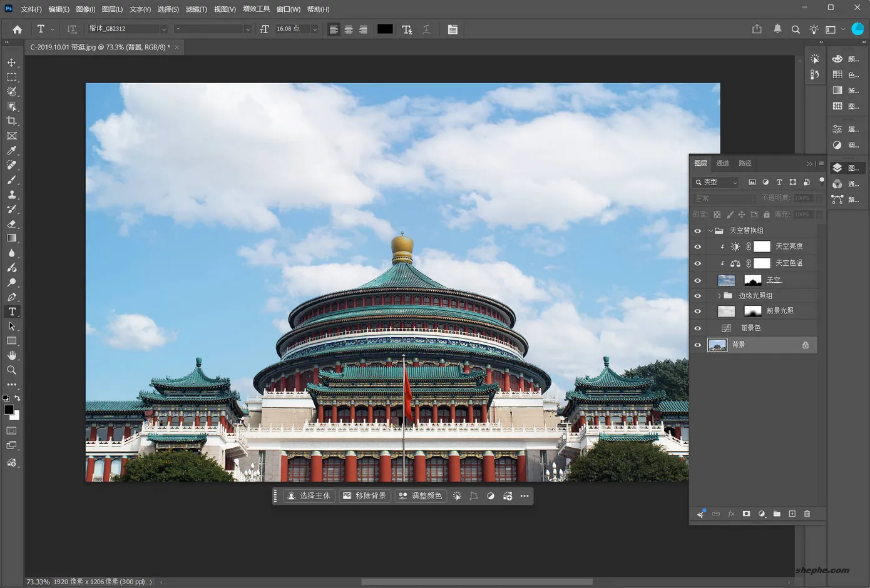Open the layer filter 类型 dropdown

point(717,182)
